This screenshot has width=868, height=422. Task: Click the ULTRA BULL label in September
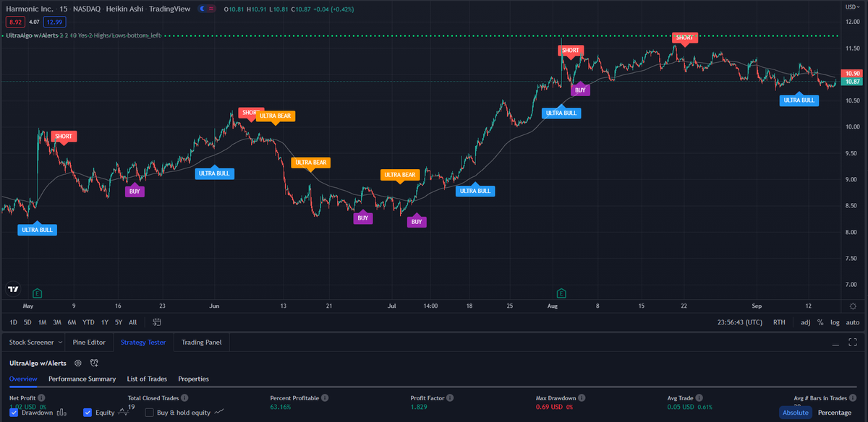tap(799, 100)
